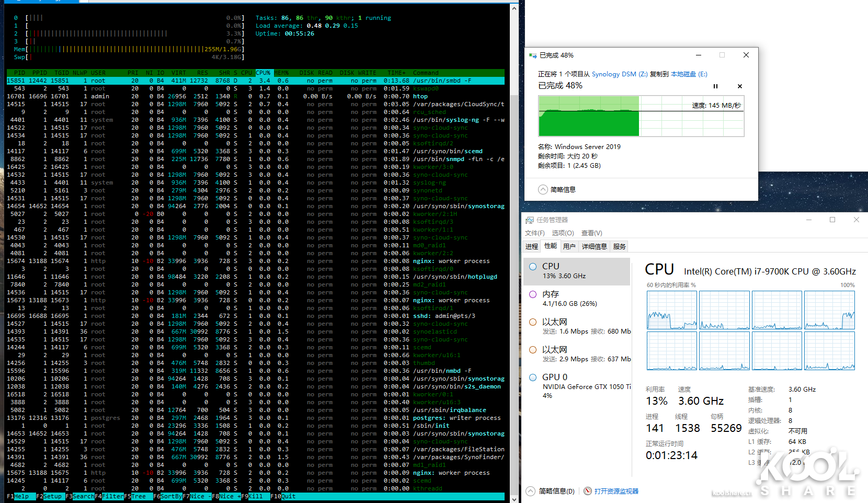Click F7 Nice - in htop

tap(197, 496)
